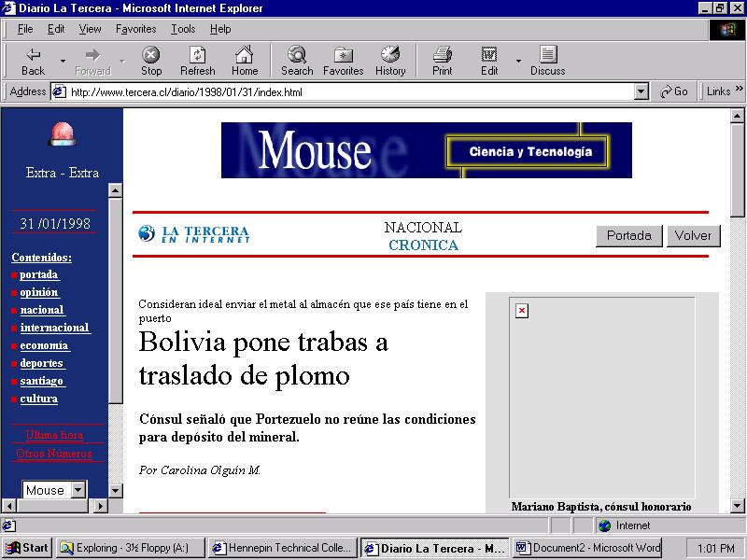Open the economía sidebar link
This screenshot has width=747, height=560.
(x=44, y=345)
